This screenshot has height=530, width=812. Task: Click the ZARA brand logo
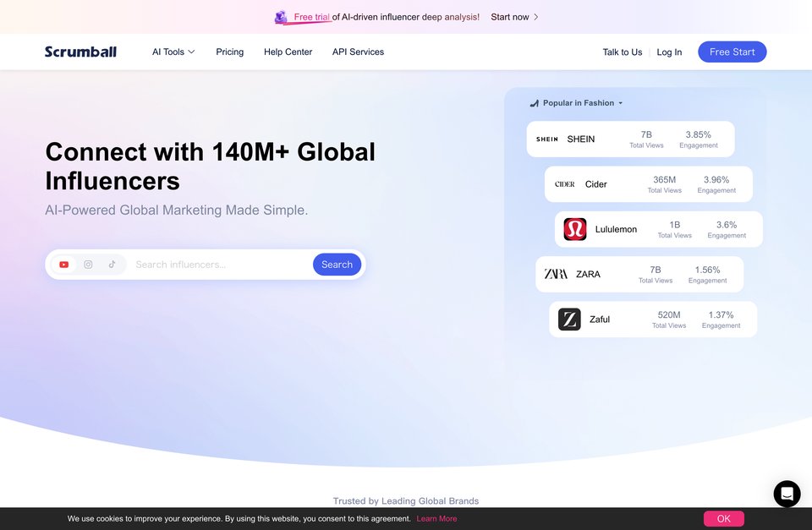(556, 274)
